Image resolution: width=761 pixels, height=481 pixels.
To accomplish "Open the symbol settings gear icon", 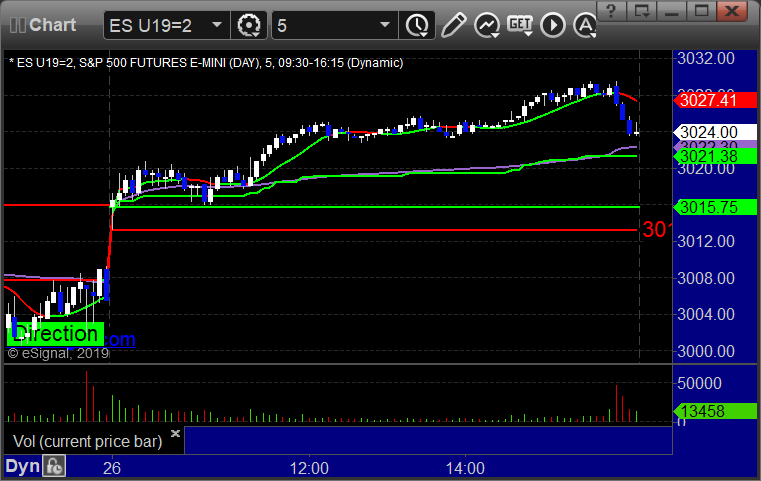I will (x=248, y=25).
